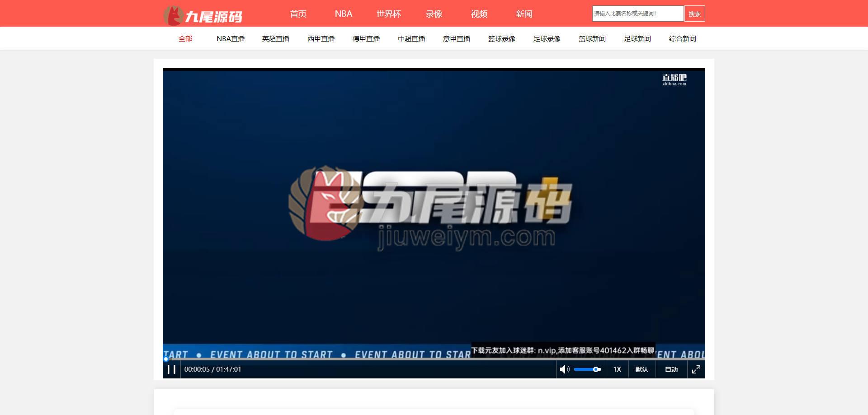The image size is (868, 415).
Task: Open 英超直播 category
Action: 276,39
